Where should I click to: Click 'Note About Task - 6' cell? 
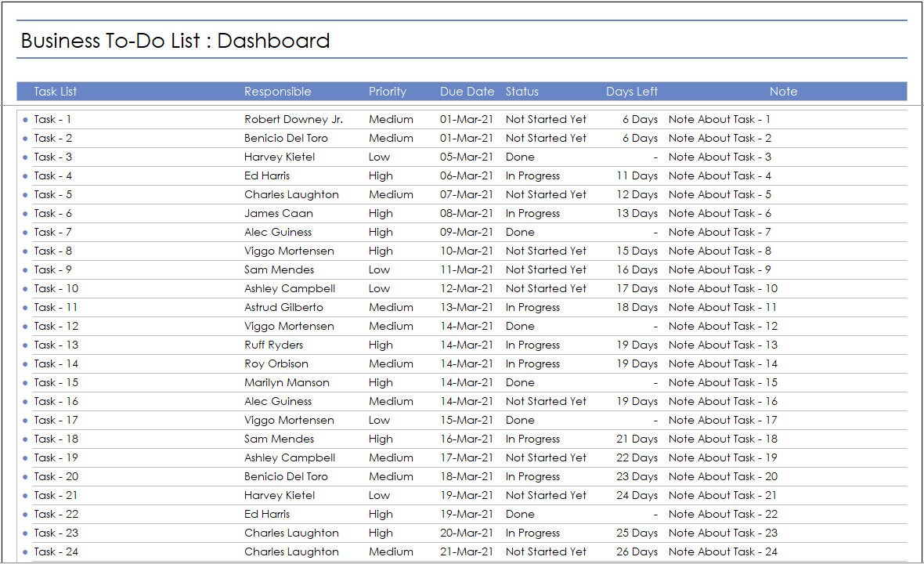720,213
